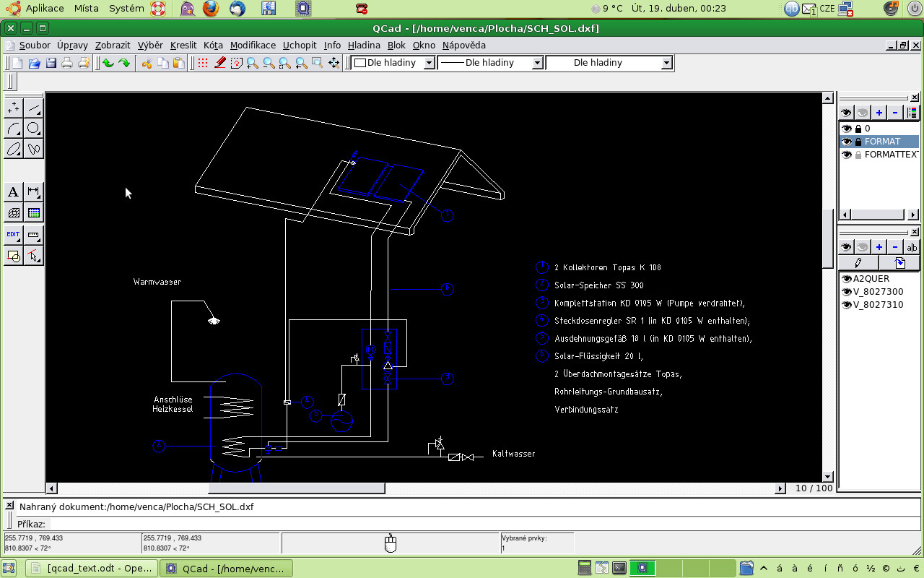
Task: Toggle the lock of the FORMATTEXT layer
Action: [858, 155]
